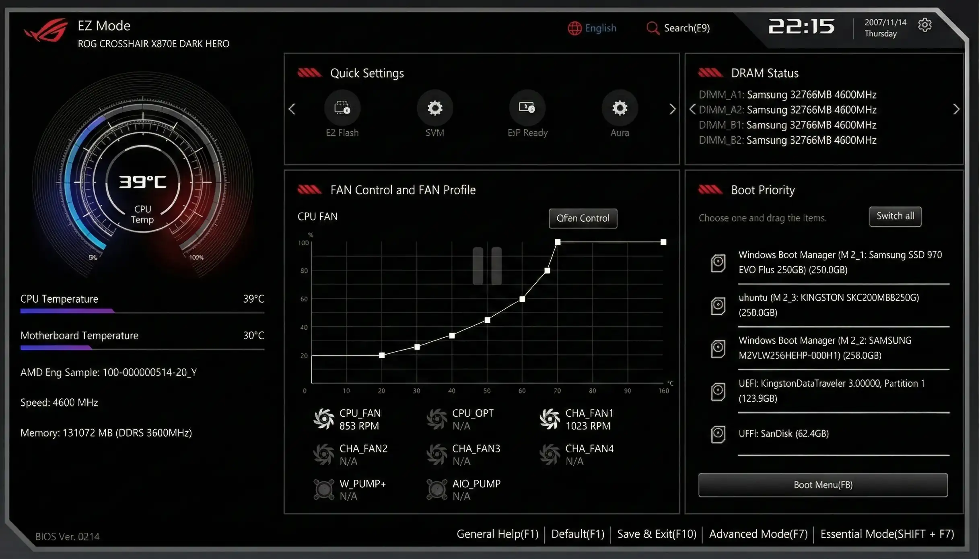
Task: Select the CHA_FAN2 fan icon
Action: coord(324,454)
